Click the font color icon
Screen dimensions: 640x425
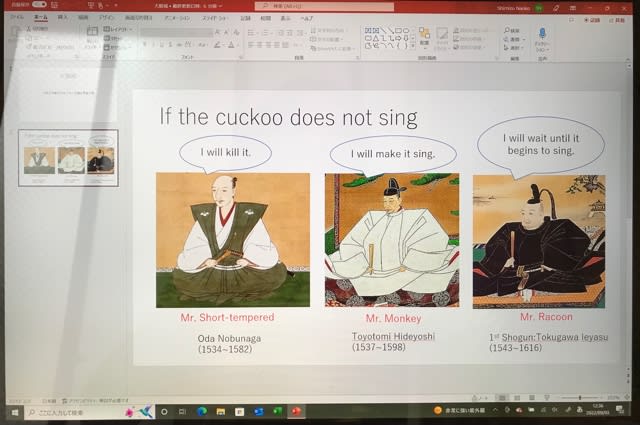pos(232,45)
